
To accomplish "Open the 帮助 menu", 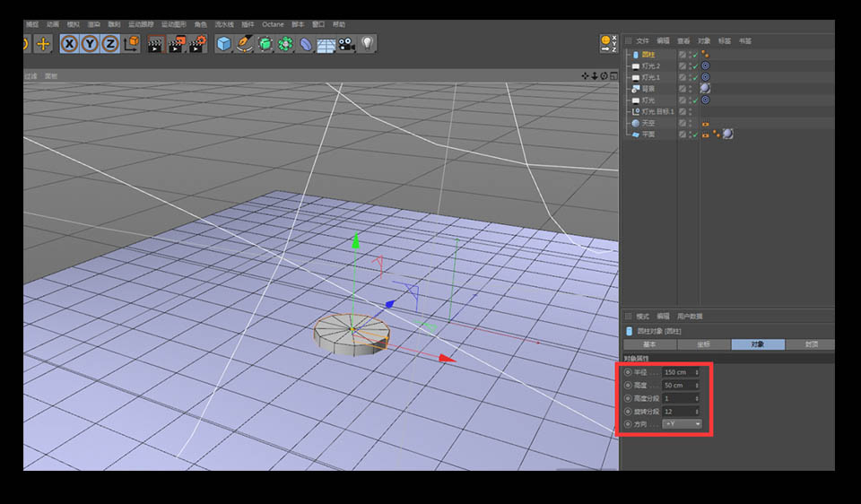I will (x=339, y=24).
